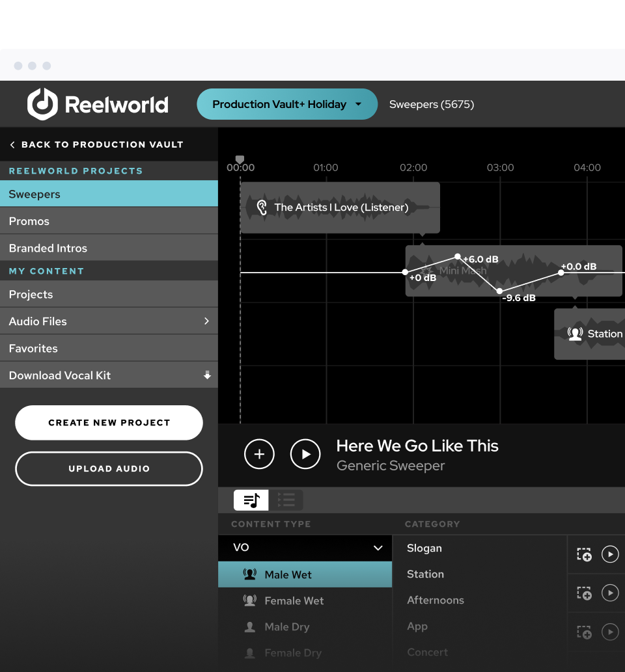Screen dimensions: 625x672
Task: Click the Download Vocal Kit arrow icon
Action: [207, 375]
